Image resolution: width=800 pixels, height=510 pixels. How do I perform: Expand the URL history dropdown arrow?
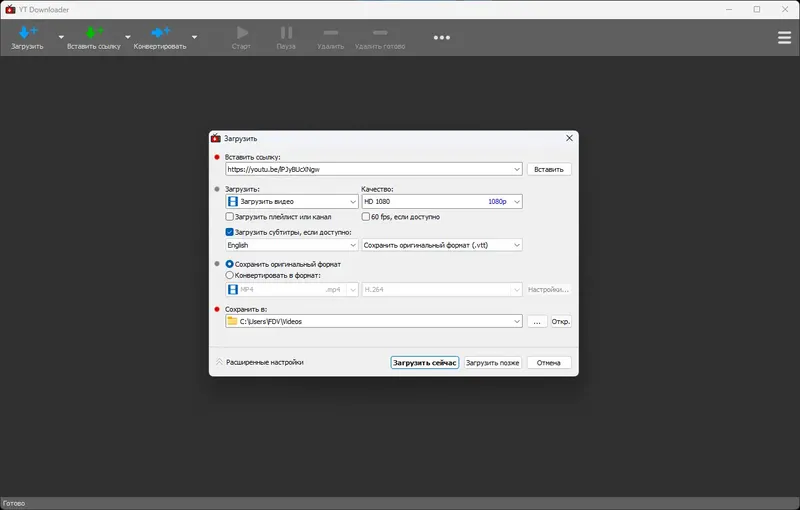point(516,169)
